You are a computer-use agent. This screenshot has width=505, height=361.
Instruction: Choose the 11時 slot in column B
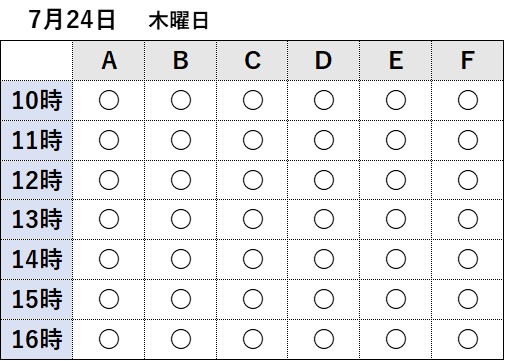(x=181, y=140)
